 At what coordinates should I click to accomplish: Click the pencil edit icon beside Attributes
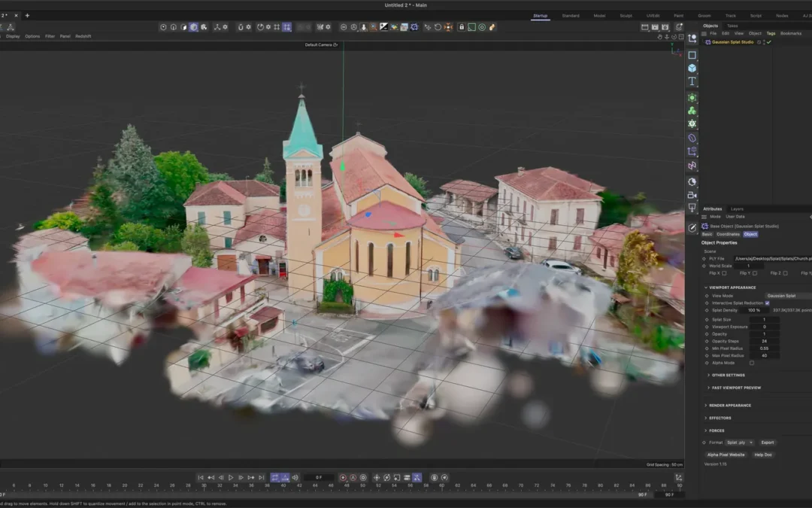coord(692,227)
